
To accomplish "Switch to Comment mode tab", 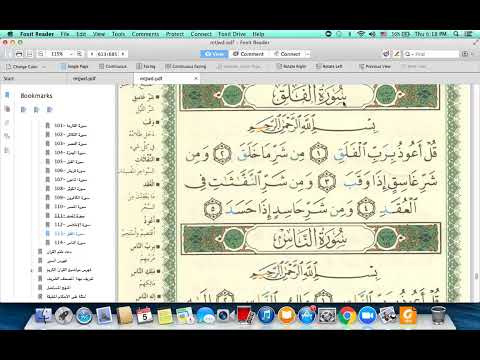I will tap(248, 54).
